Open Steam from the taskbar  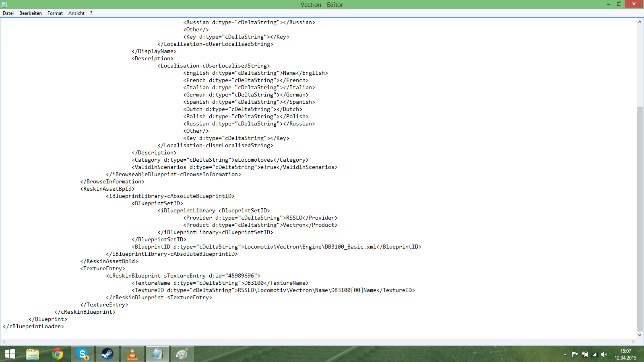(107, 354)
